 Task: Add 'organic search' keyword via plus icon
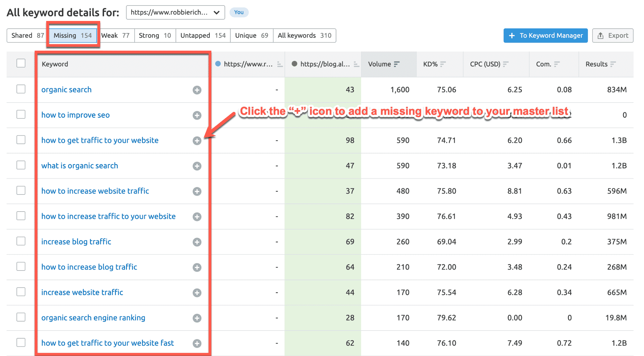click(x=197, y=90)
